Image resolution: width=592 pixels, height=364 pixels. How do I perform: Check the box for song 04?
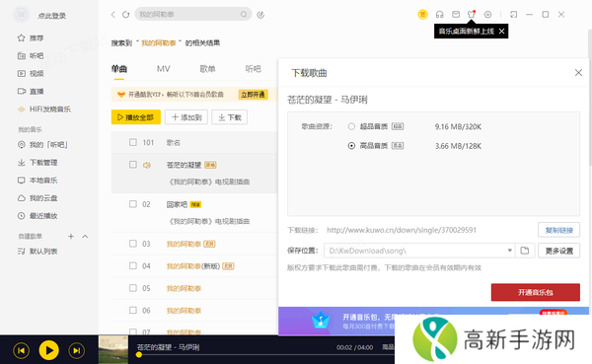[133, 265]
